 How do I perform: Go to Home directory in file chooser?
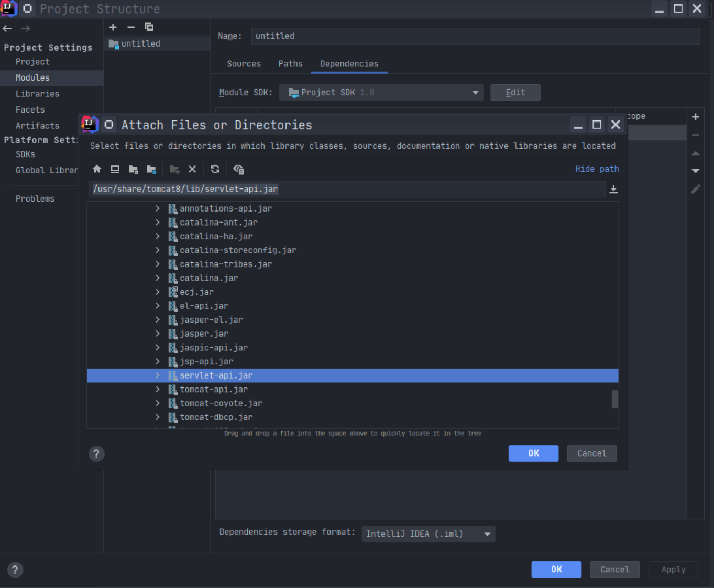click(x=97, y=169)
